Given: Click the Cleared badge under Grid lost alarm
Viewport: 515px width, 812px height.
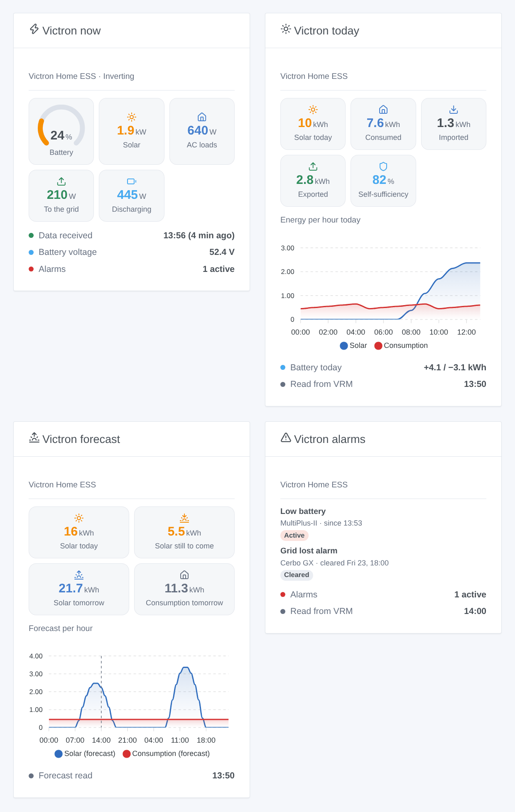Looking at the screenshot, I should pos(297,575).
